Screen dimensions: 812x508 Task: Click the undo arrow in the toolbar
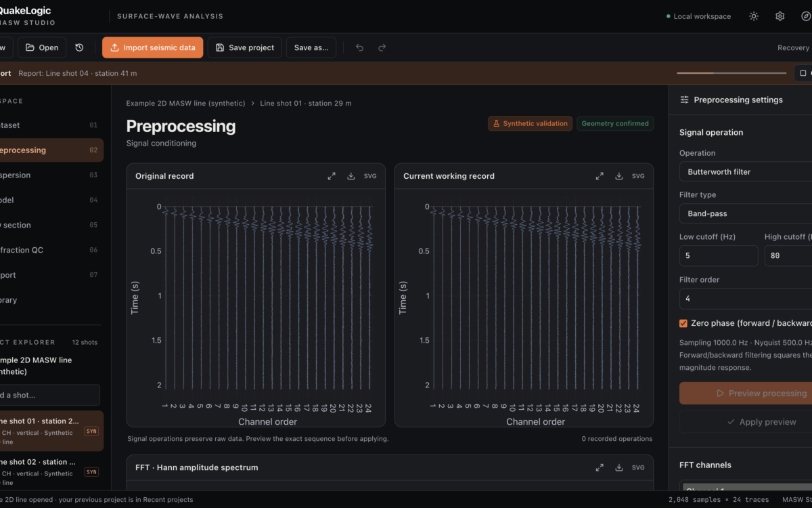pos(359,47)
